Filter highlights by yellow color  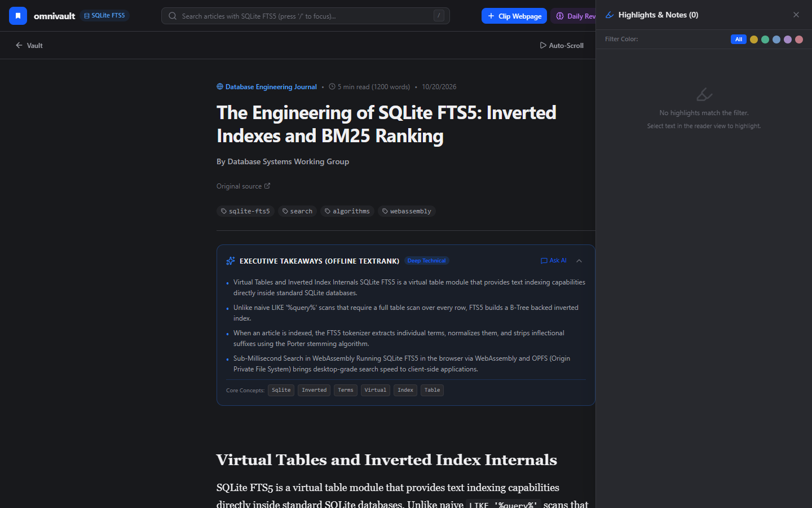point(754,40)
